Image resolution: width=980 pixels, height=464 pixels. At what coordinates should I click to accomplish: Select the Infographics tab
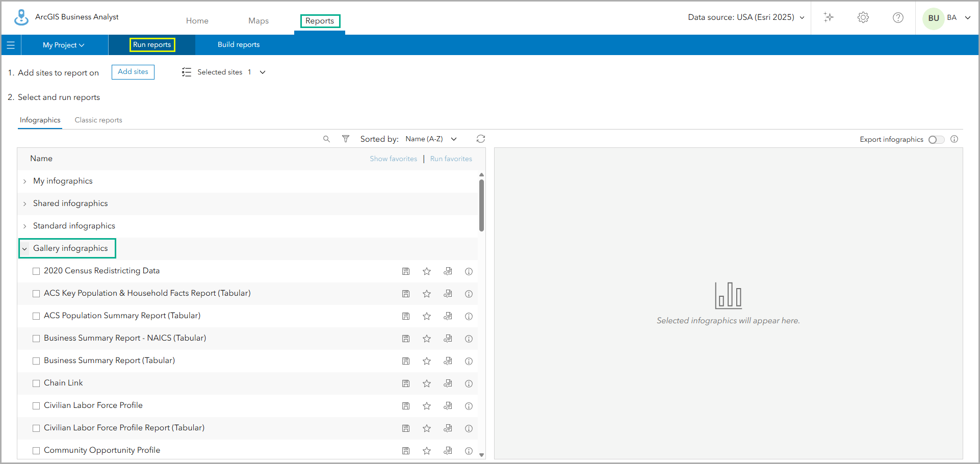(40, 120)
